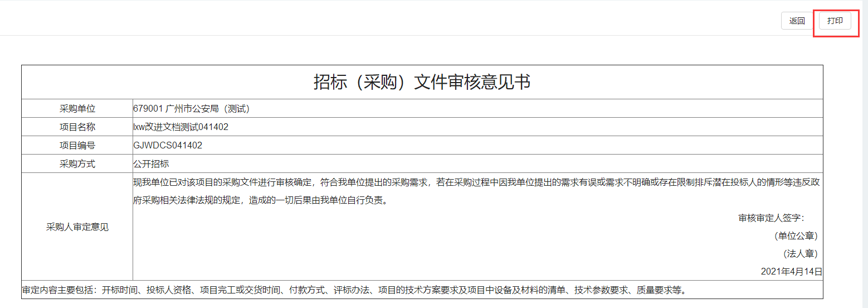Click the project name lxw改进文档测试041402
The width and height of the screenshot is (868, 308).
(x=181, y=127)
